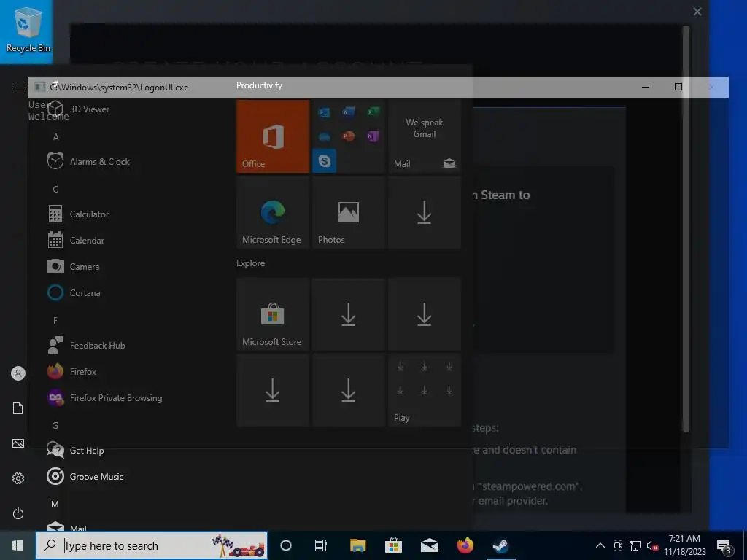This screenshot has height=560, width=747.
Task: Click the Steam window vertical scrollbar
Action: (686, 228)
